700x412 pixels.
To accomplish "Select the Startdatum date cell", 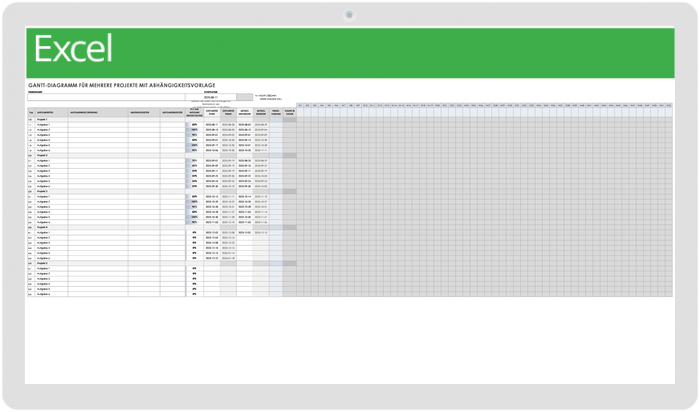I will point(211,97).
